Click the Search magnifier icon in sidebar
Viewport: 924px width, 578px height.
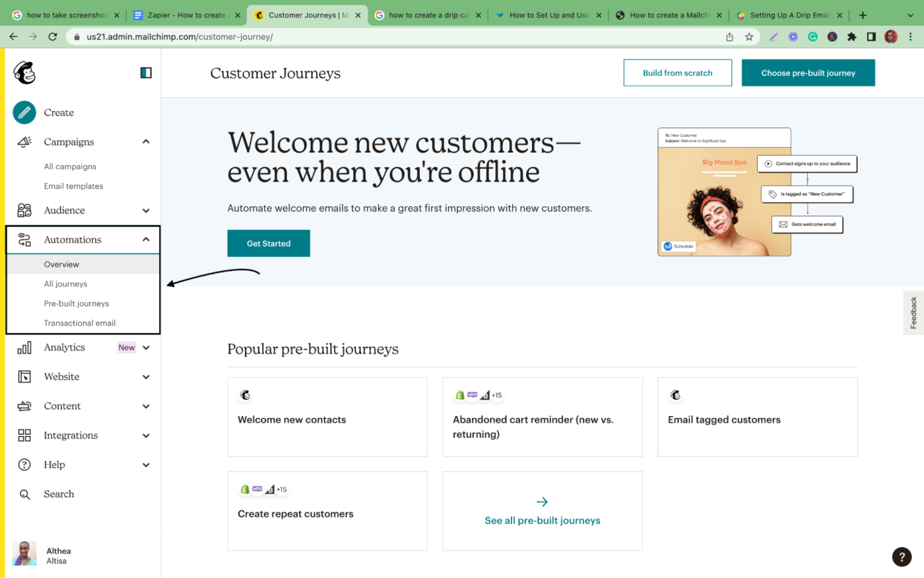point(24,494)
